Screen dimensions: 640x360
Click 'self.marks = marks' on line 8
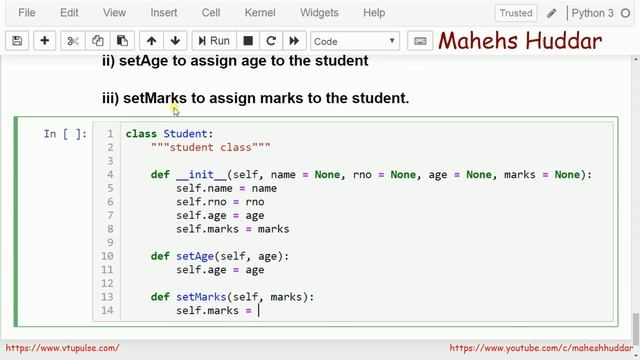coord(233,229)
